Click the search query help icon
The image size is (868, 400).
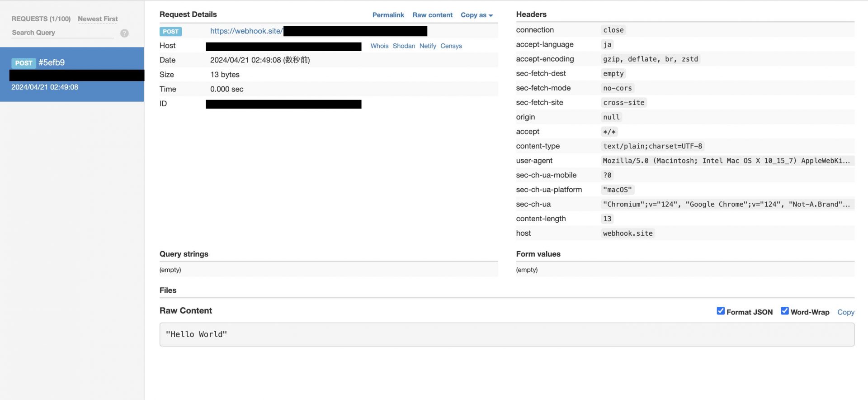[124, 33]
